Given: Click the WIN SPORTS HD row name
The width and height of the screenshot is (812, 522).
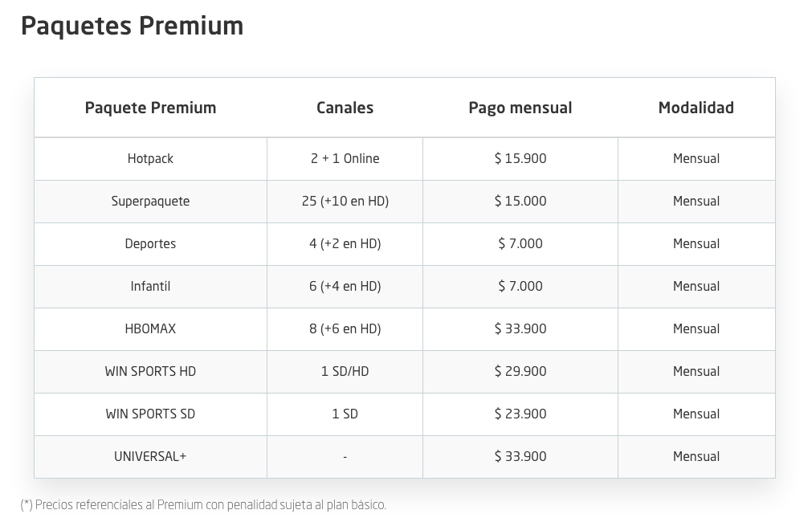Looking at the screenshot, I should (150, 371).
